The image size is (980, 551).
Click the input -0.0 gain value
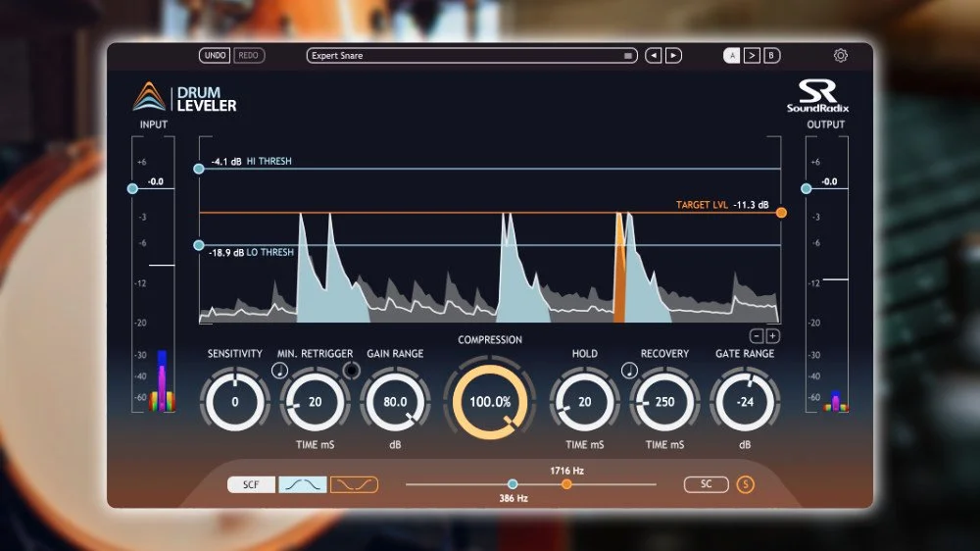[156, 181]
